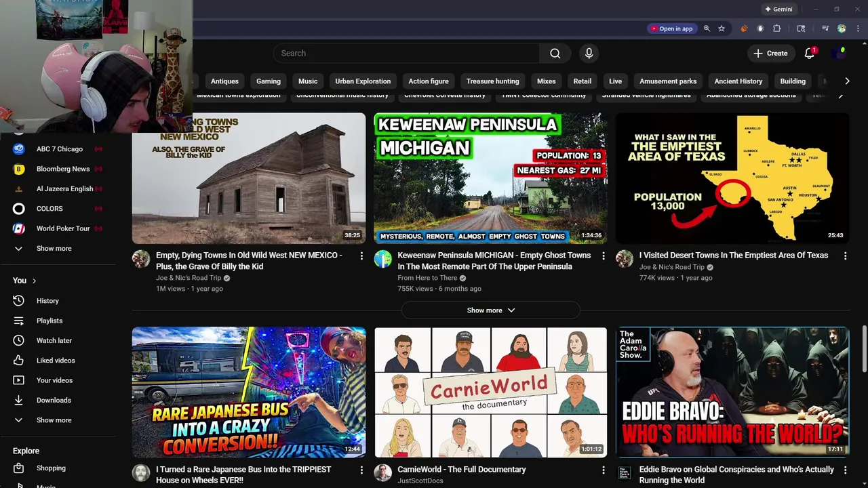Select the Live filter chip
Screen dimensions: 868x488
click(616, 81)
